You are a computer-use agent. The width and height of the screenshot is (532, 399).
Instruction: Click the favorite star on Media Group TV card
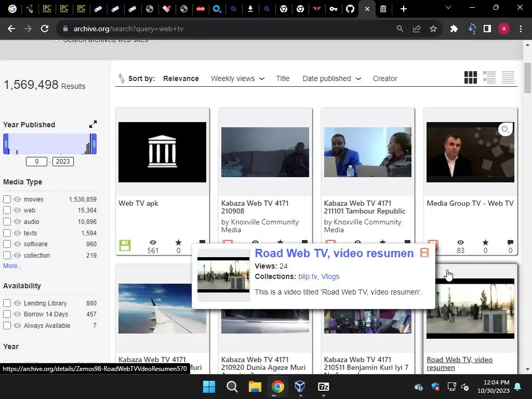[486, 242]
